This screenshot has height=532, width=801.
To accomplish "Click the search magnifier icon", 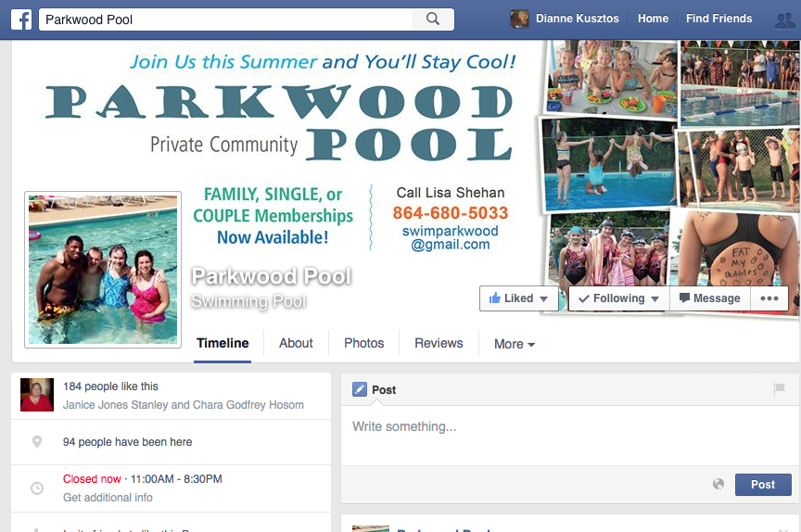I will click(433, 19).
